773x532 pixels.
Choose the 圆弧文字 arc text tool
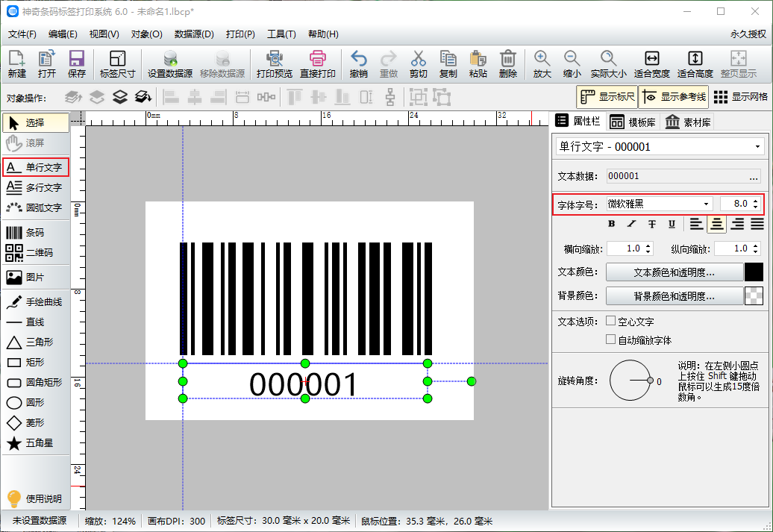coord(36,207)
